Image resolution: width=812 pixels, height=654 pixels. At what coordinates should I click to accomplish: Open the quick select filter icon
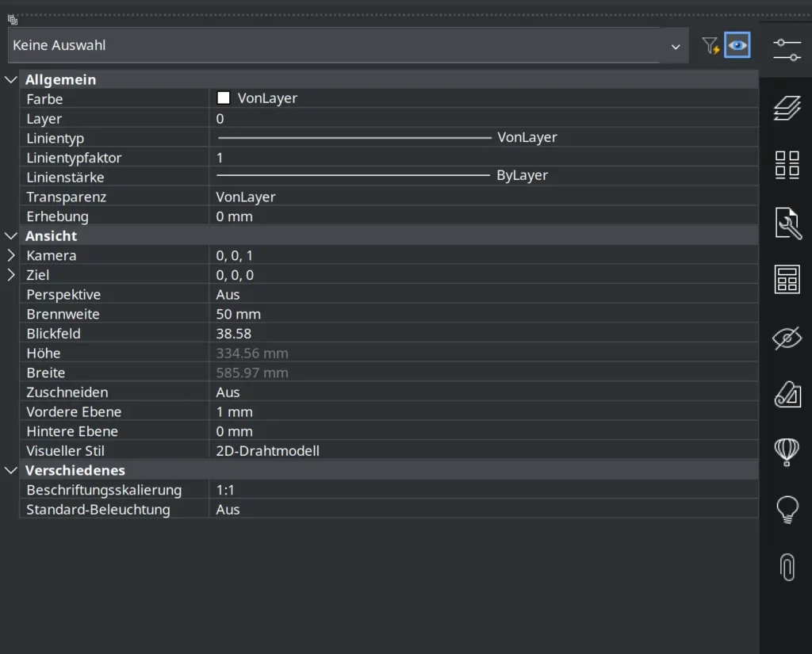pos(710,45)
